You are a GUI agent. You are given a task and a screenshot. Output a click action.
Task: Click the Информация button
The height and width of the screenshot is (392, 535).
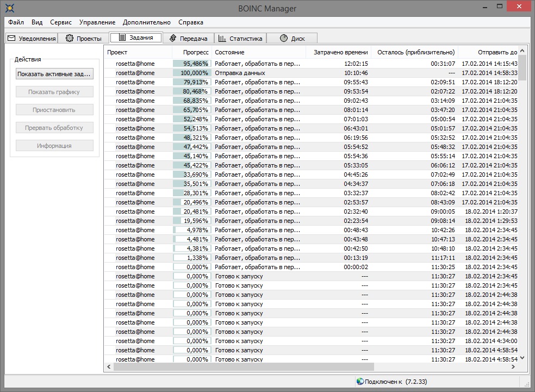(x=54, y=146)
